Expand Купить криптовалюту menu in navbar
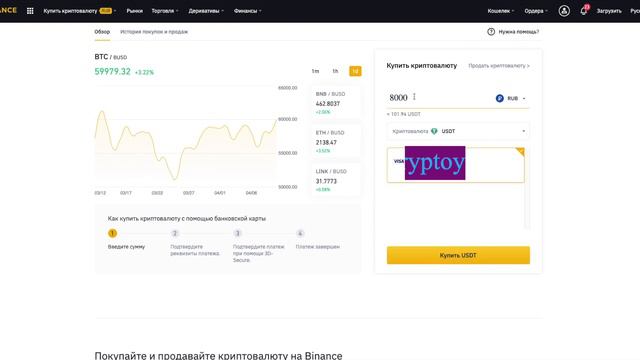Image resolution: width=640 pixels, height=360 pixels. [x=80, y=11]
